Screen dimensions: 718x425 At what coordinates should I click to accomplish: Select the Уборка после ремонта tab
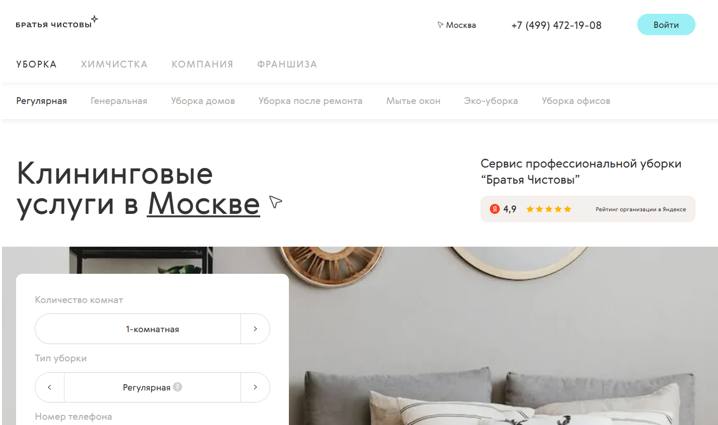[x=310, y=101]
